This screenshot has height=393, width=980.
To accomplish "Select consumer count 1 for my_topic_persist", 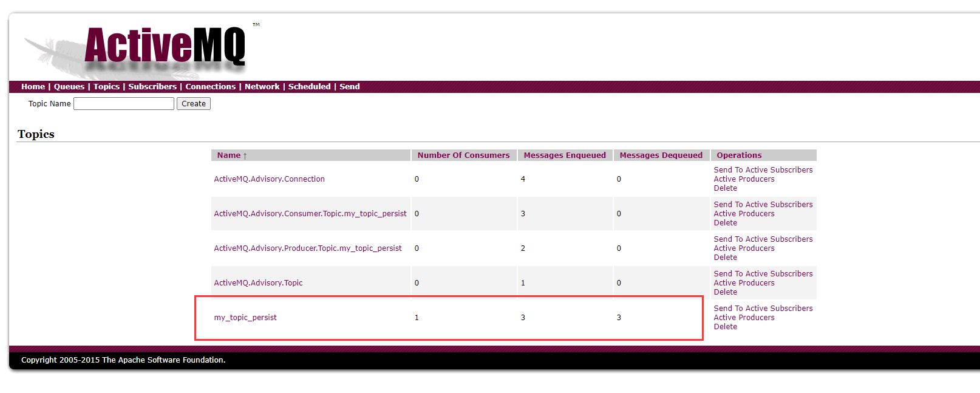I will click(x=417, y=318).
